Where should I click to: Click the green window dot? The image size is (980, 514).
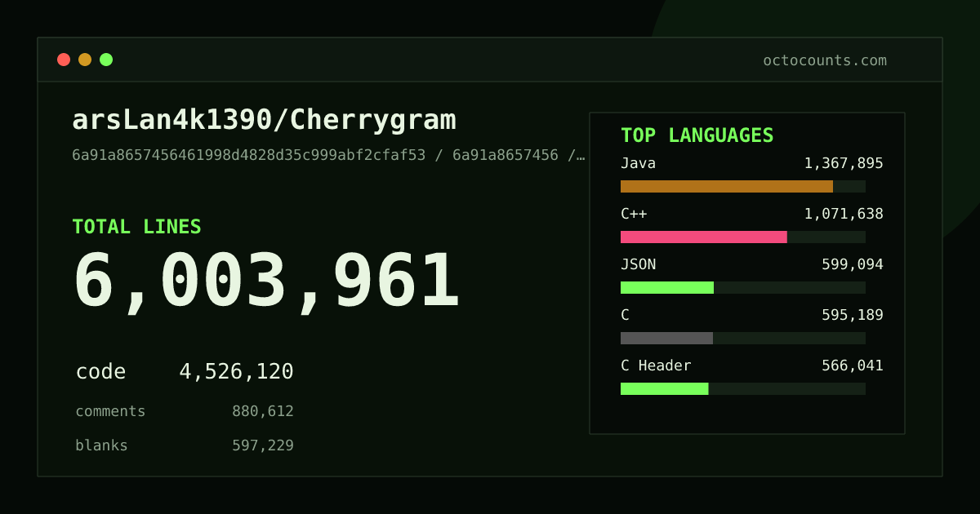[x=106, y=60]
